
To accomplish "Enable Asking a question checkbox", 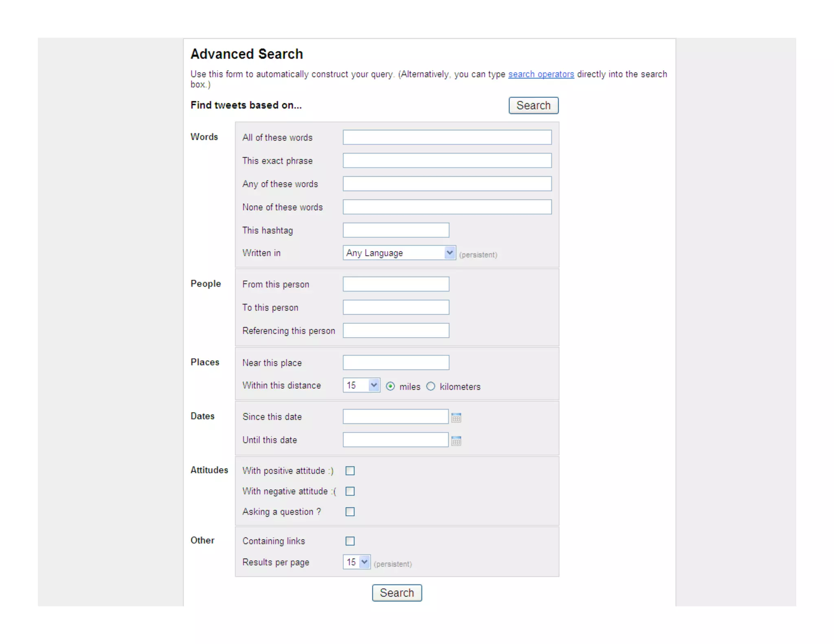I will click(350, 511).
